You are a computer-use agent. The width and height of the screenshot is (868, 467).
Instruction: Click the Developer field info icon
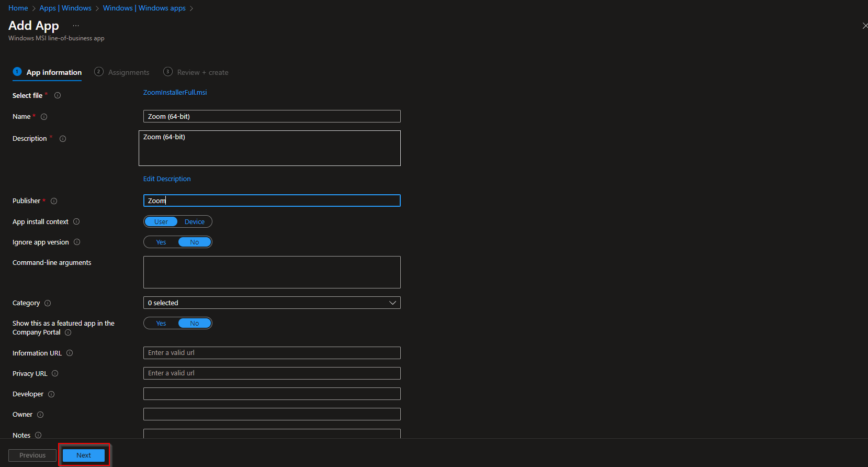click(x=51, y=394)
